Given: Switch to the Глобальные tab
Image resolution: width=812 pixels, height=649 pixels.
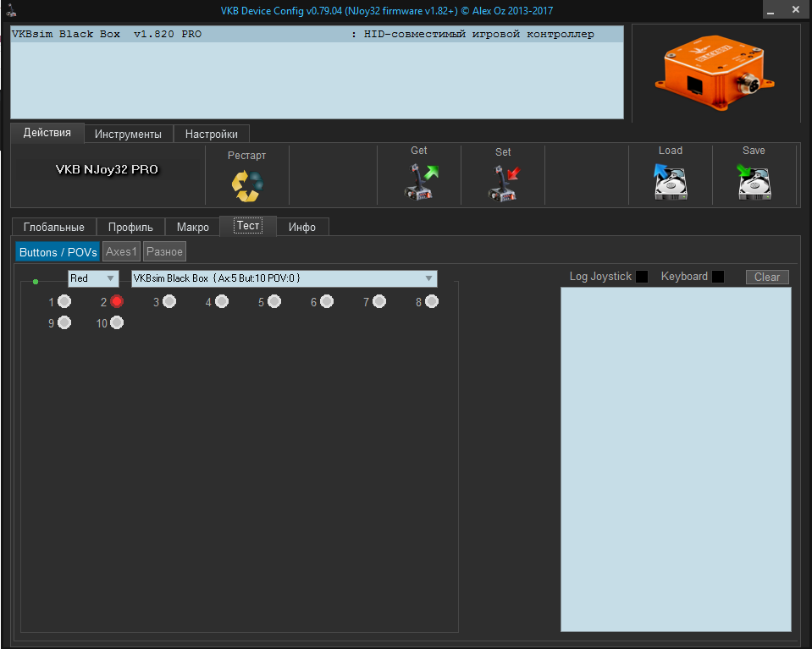Looking at the screenshot, I should click(x=54, y=228).
